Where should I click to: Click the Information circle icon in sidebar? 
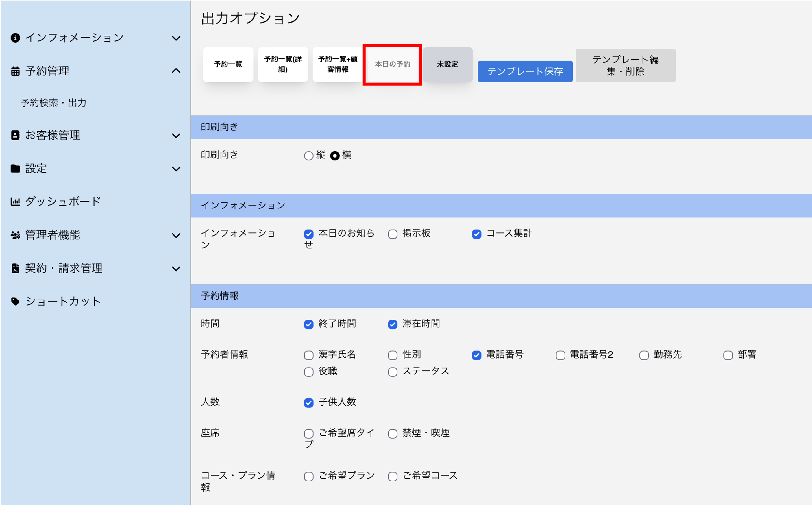15,38
